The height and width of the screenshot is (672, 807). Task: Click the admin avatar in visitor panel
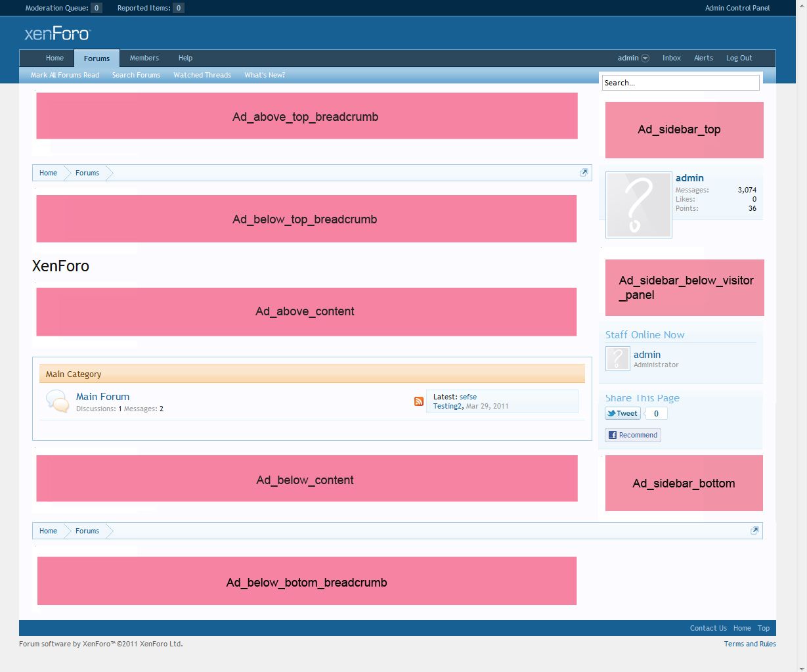[x=638, y=205]
